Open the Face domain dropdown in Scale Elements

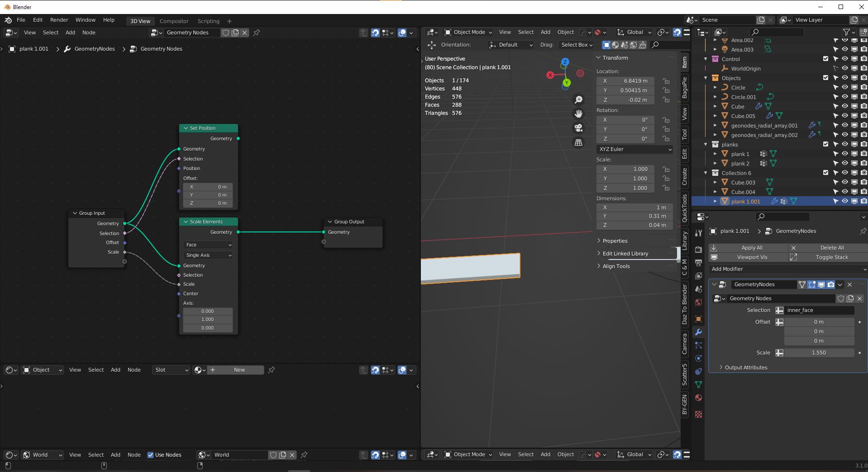pyautogui.click(x=208, y=245)
